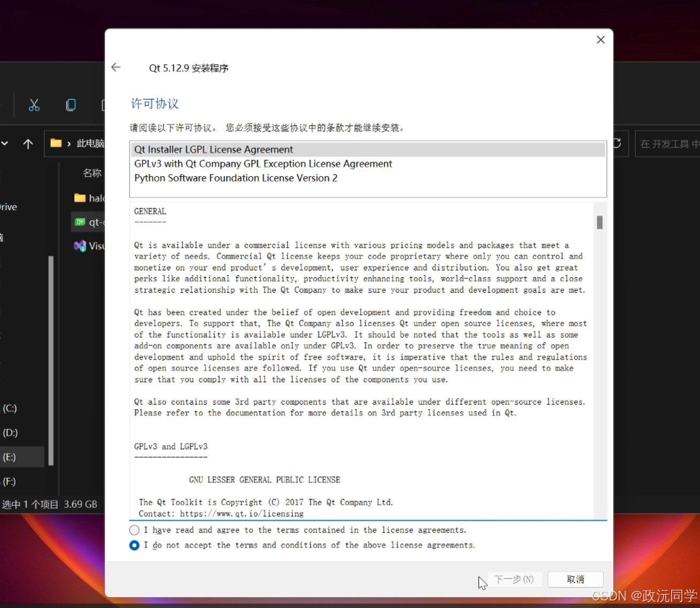Close the Qt 5.12.9 installer window
The width and height of the screenshot is (700, 608).
[x=600, y=40]
